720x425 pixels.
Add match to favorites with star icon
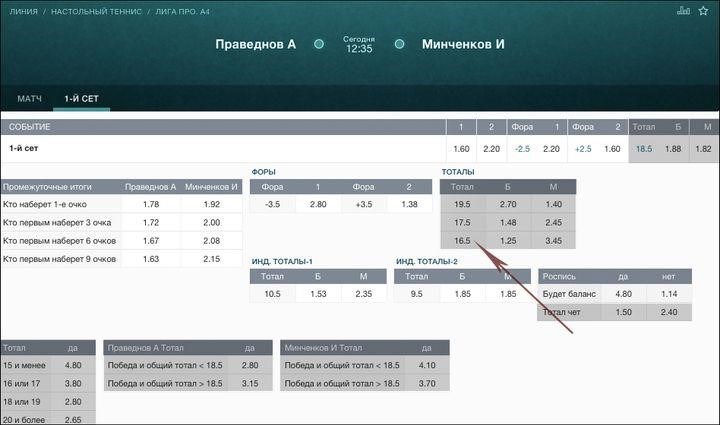coord(703,11)
